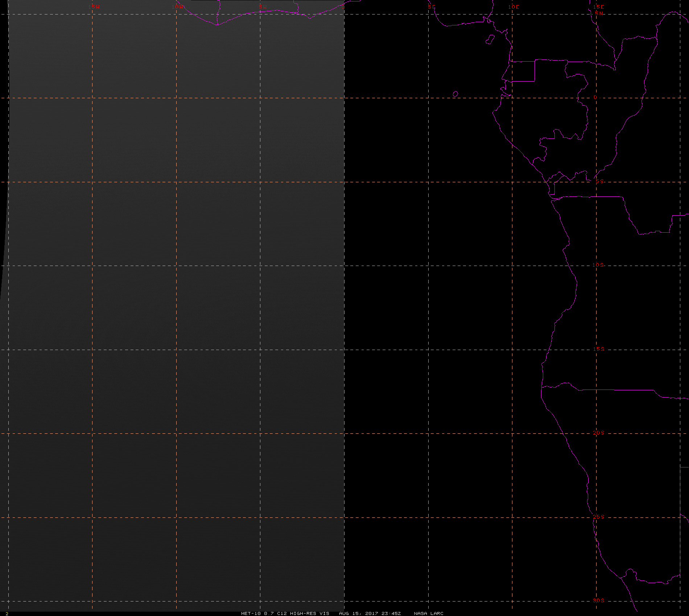The width and height of the screenshot is (689, 616).
Task: Click the 15W longitude label
Action: [94, 7]
